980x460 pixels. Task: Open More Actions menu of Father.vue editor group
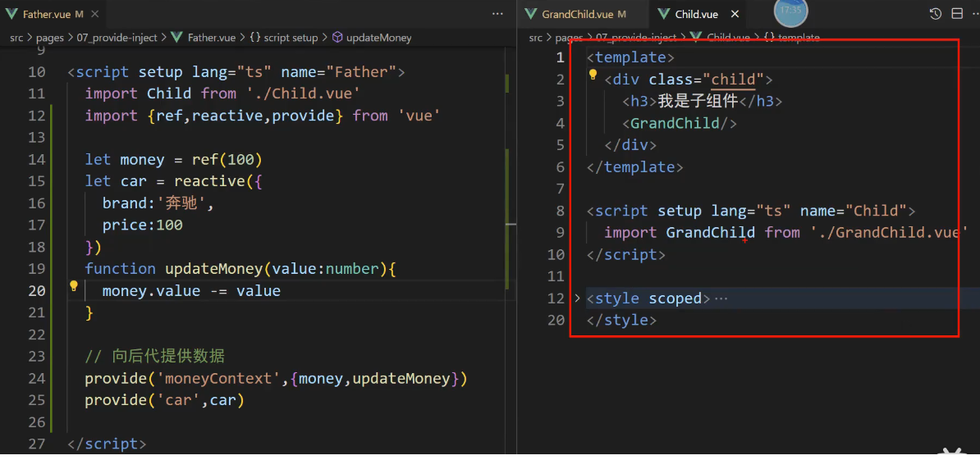[x=497, y=14]
